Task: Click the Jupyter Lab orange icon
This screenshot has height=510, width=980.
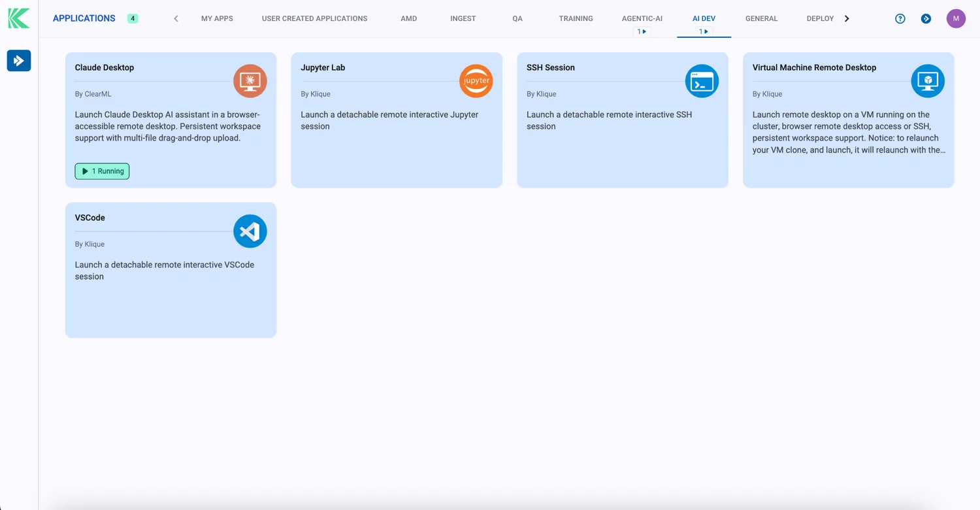Action: [x=476, y=81]
